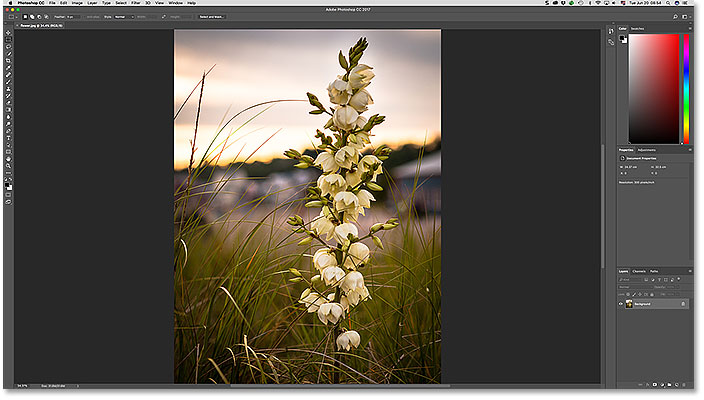Open the layer filter Kind dropdown
The width and height of the screenshot is (704, 400).
pyautogui.click(x=629, y=280)
